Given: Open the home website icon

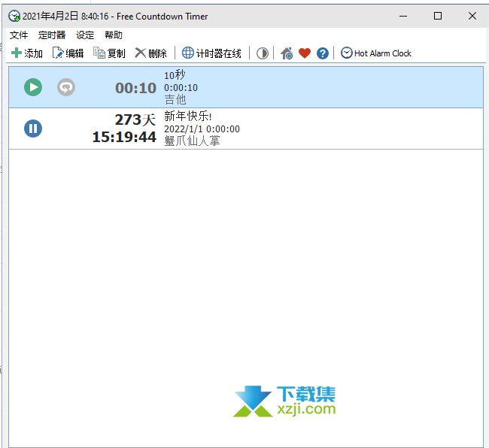Looking at the screenshot, I should point(287,53).
